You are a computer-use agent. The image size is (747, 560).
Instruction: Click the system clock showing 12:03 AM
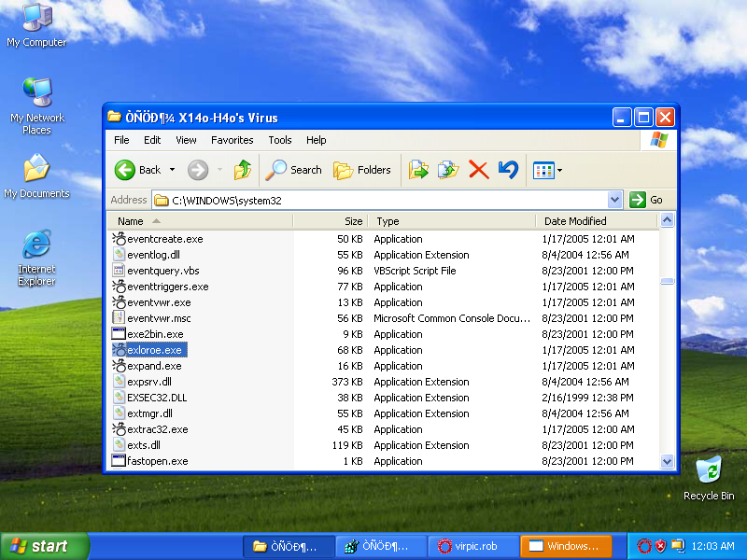(712, 546)
